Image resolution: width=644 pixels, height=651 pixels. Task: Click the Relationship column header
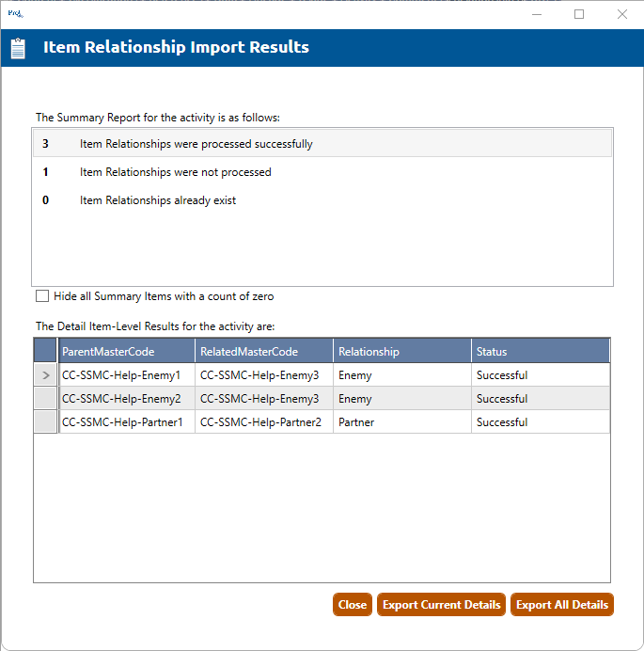tap(401, 351)
